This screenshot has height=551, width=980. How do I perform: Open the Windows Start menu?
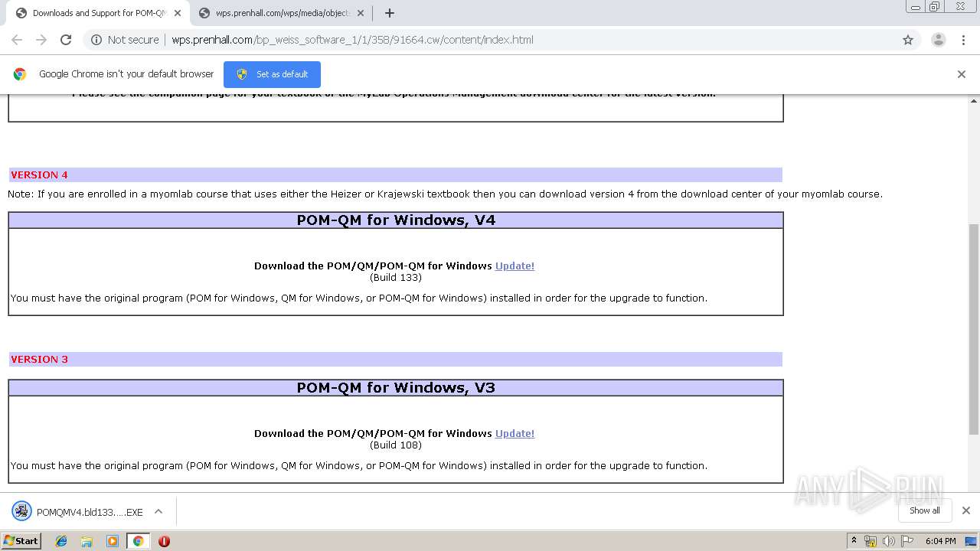point(21,540)
